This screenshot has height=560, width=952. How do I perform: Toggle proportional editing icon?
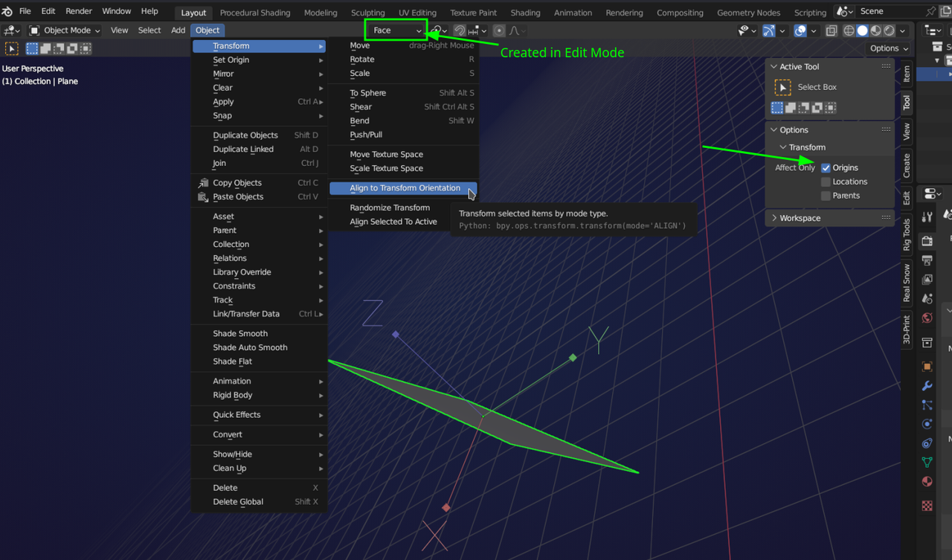click(x=499, y=30)
